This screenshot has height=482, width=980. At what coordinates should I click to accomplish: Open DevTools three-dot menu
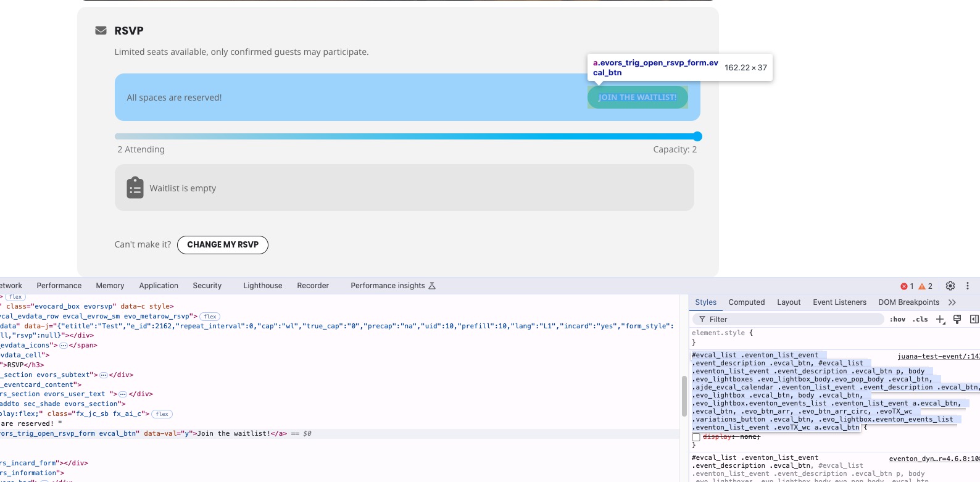(968, 286)
